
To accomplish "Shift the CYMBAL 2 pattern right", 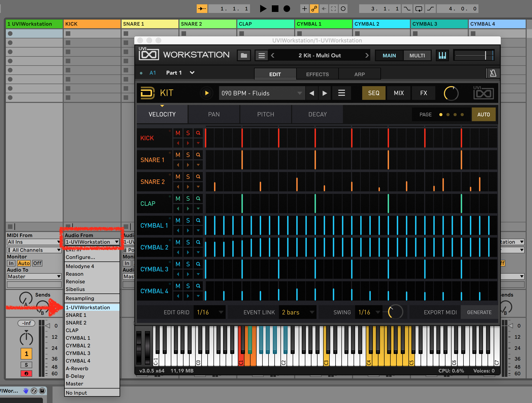I will tap(188, 252).
